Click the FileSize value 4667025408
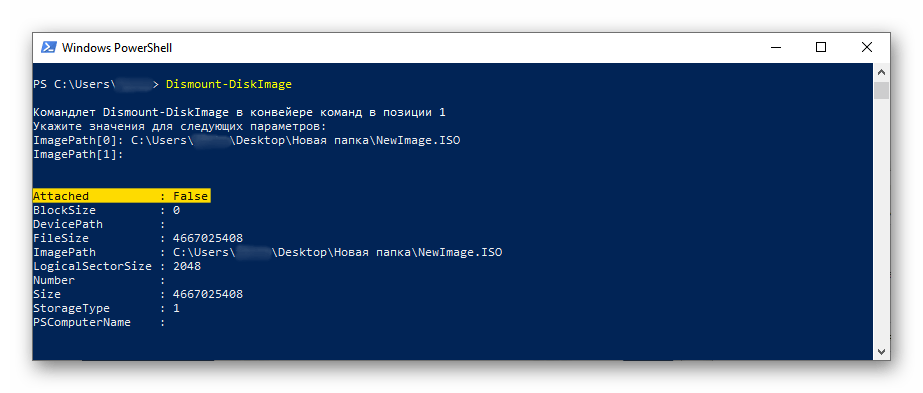923x393 pixels. pos(208,238)
